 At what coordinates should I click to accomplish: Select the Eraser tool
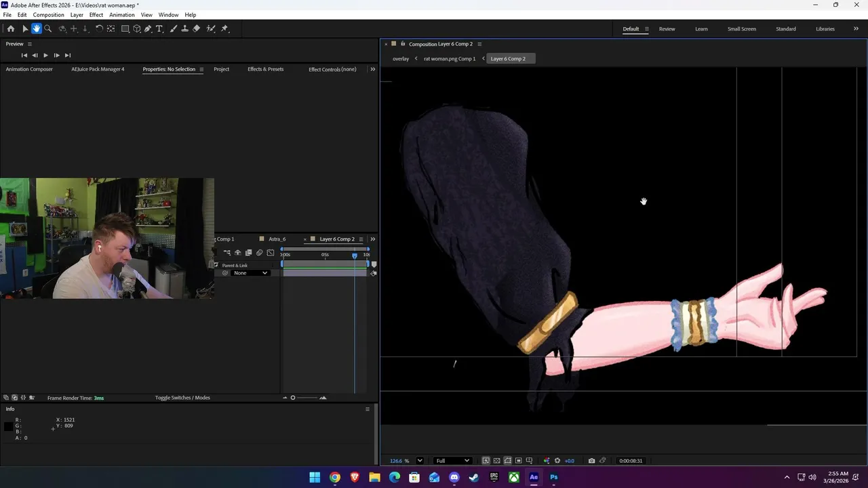pyautogui.click(x=197, y=28)
